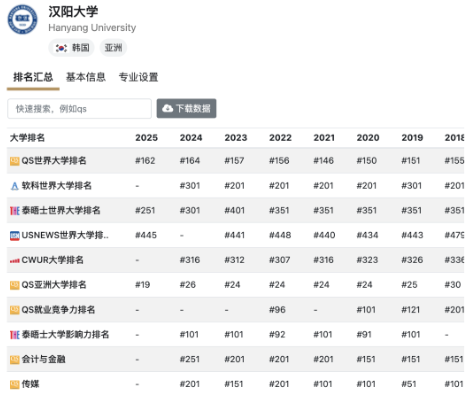Open 会计与金融 subject ranking link
The height and width of the screenshot is (402, 468).
click(x=43, y=359)
